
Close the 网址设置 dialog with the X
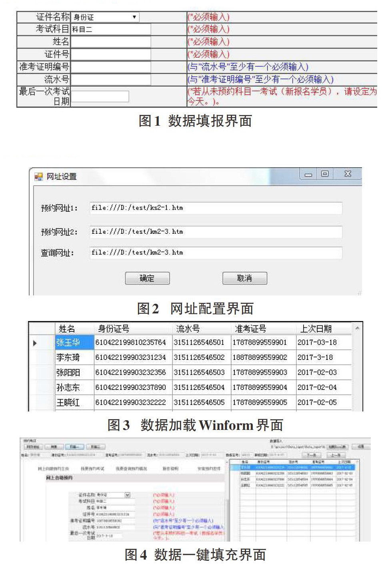pos(348,174)
